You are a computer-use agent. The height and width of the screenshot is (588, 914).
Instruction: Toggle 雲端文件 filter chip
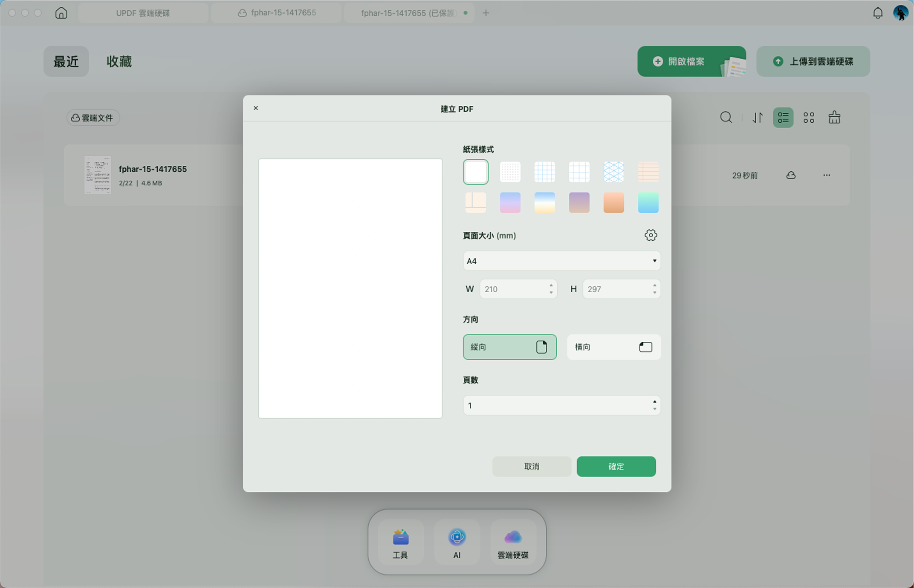(93, 118)
